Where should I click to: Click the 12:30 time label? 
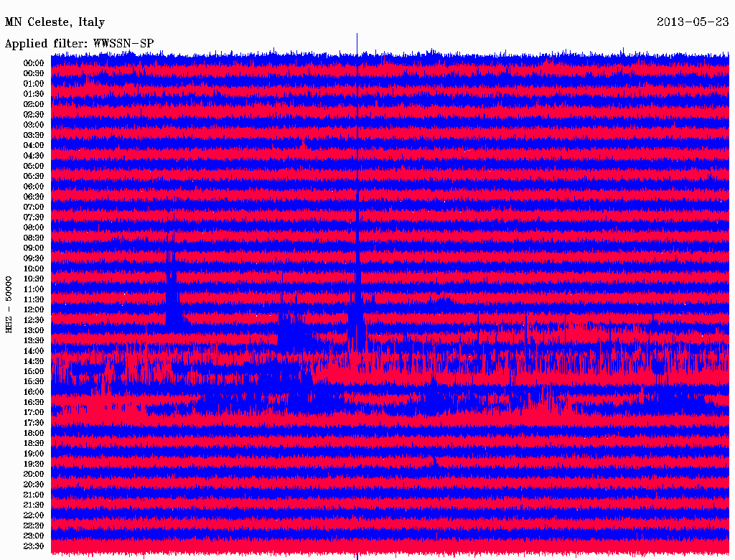34,320
